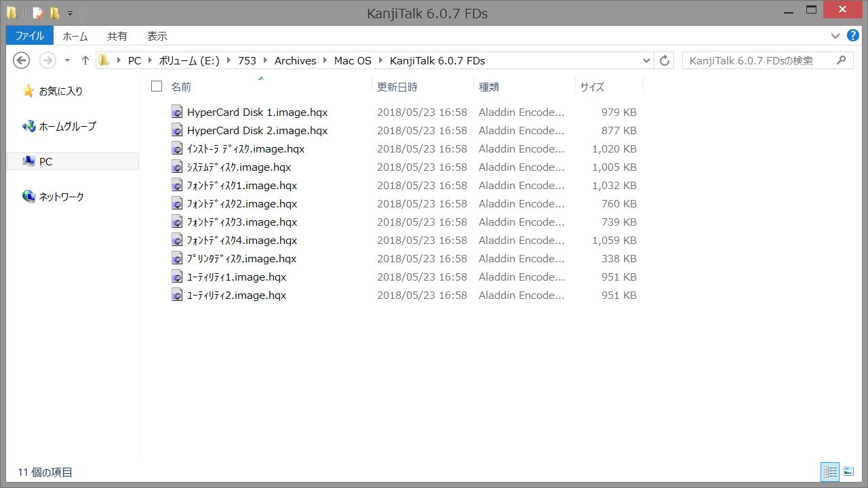
Task: Click New Folder icon in quick access toolbar
Action: click(54, 13)
